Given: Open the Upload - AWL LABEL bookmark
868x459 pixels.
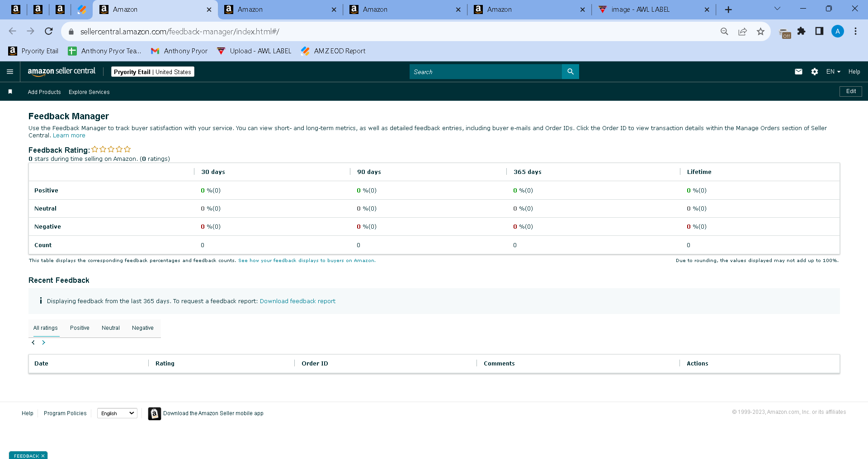Looking at the screenshot, I should 254,51.
